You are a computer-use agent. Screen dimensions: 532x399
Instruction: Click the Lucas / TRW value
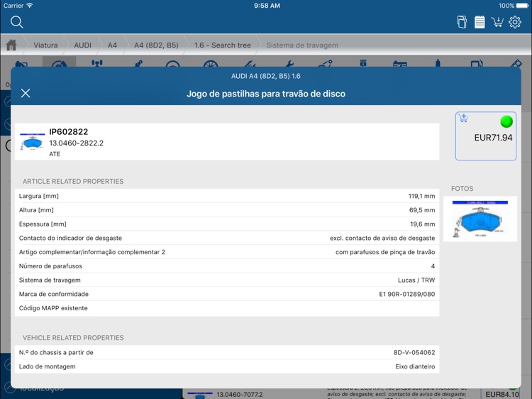pos(416,280)
